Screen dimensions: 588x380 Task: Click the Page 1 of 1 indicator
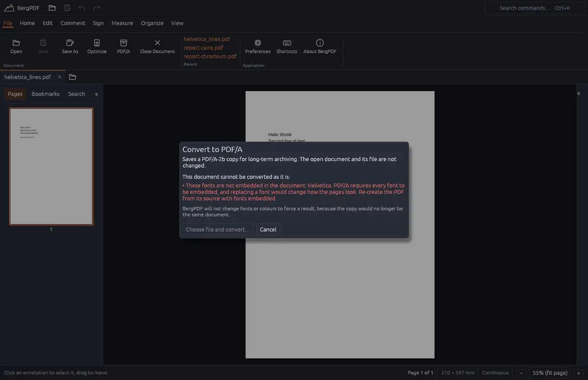420,373
